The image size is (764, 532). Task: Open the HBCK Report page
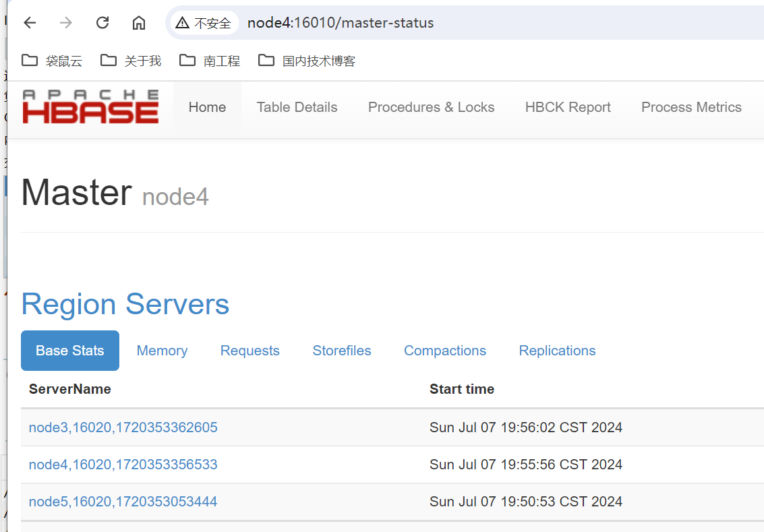point(568,107)
